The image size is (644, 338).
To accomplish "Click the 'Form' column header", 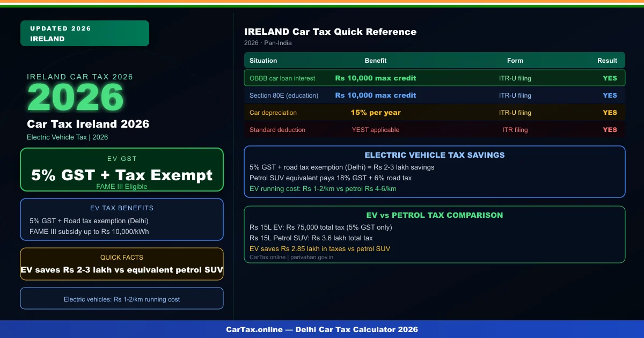I will point(515,61).
